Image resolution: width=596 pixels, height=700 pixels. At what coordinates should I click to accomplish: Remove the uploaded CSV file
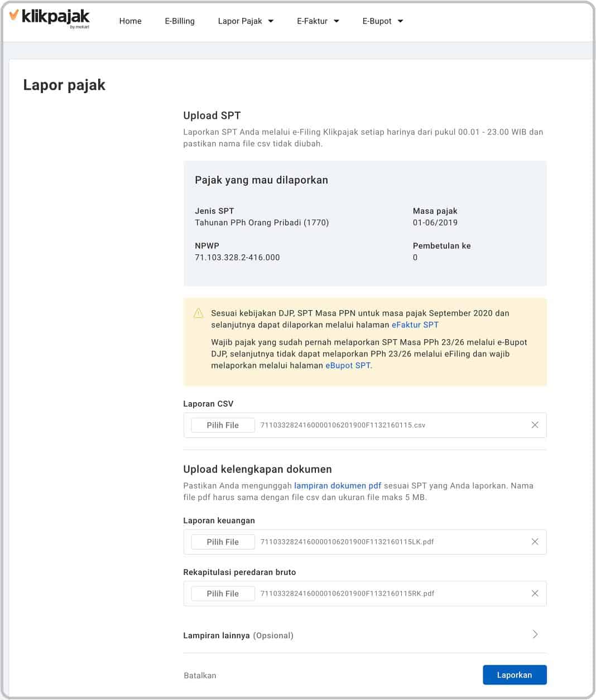535,425
